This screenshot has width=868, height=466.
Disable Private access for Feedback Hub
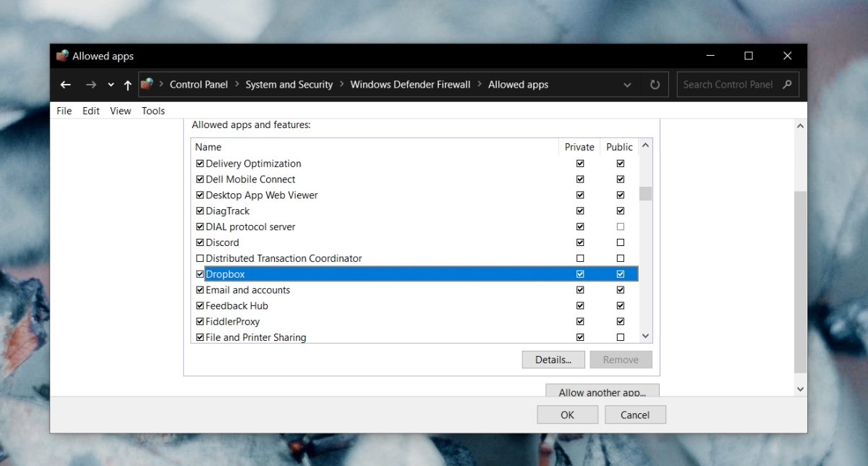(x=580, y=306)
